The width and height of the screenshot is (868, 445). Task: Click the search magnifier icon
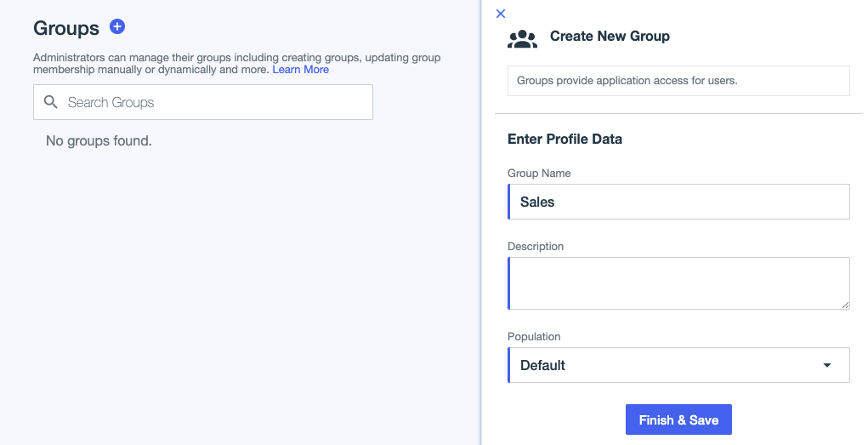[51, 102]
